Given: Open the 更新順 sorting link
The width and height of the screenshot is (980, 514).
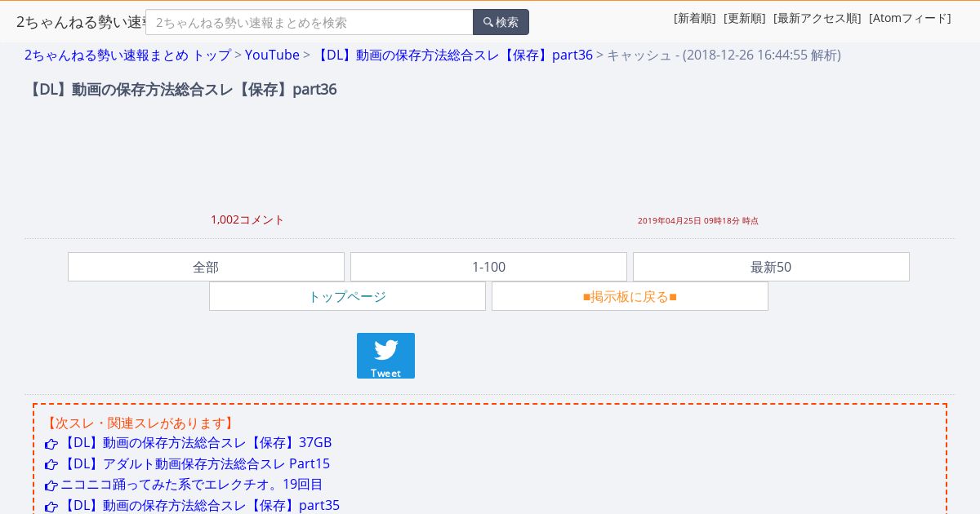Looking at the screenshot, I should tap(745, 18).
